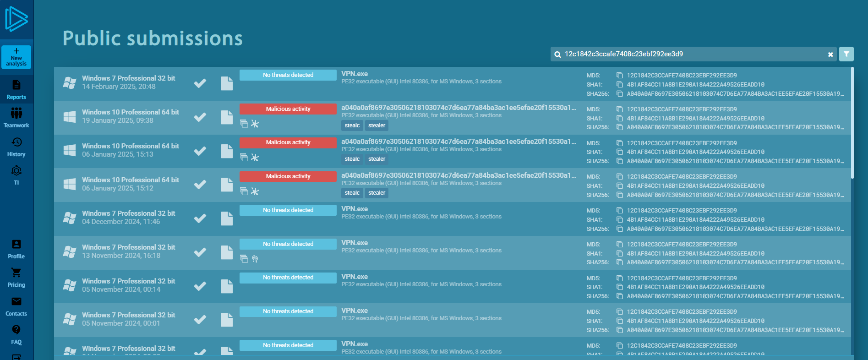Select stealer tag in 19 January 2025 row

coord(377,125)
